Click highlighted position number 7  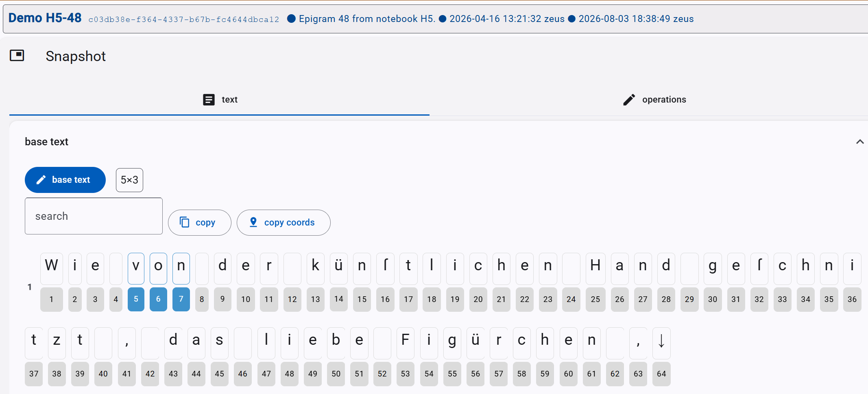[181, 299]
